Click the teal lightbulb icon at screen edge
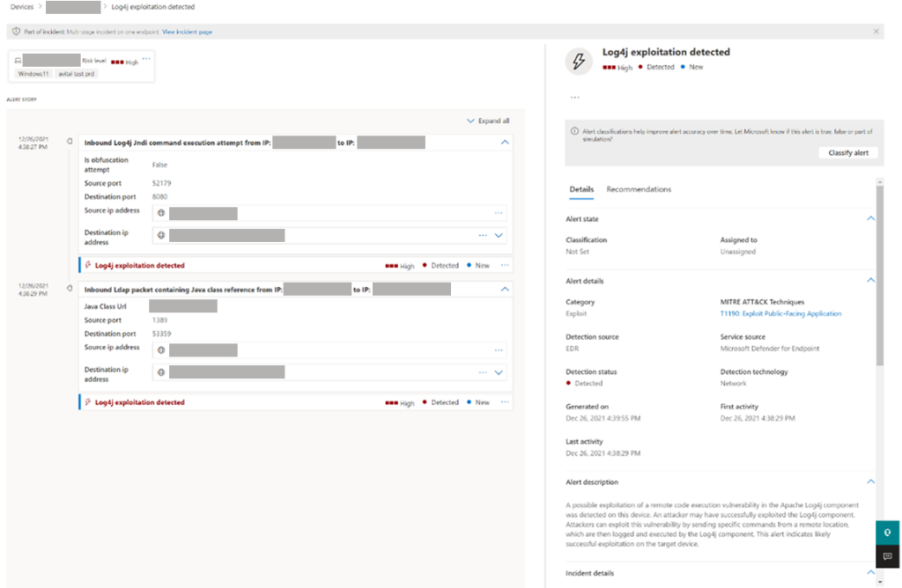 887,533
